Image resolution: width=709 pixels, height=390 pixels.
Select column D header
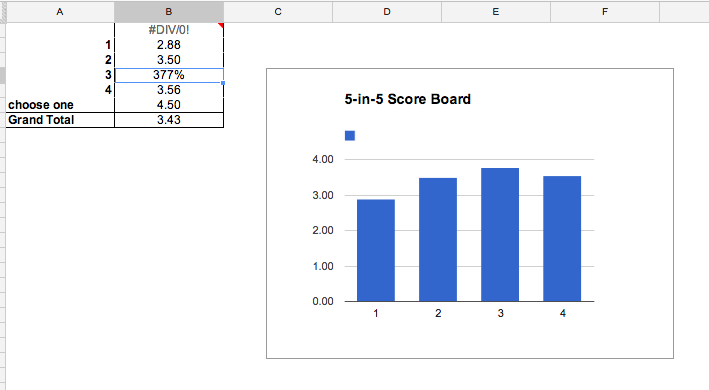pyautogui.click(x=387, y=12)
